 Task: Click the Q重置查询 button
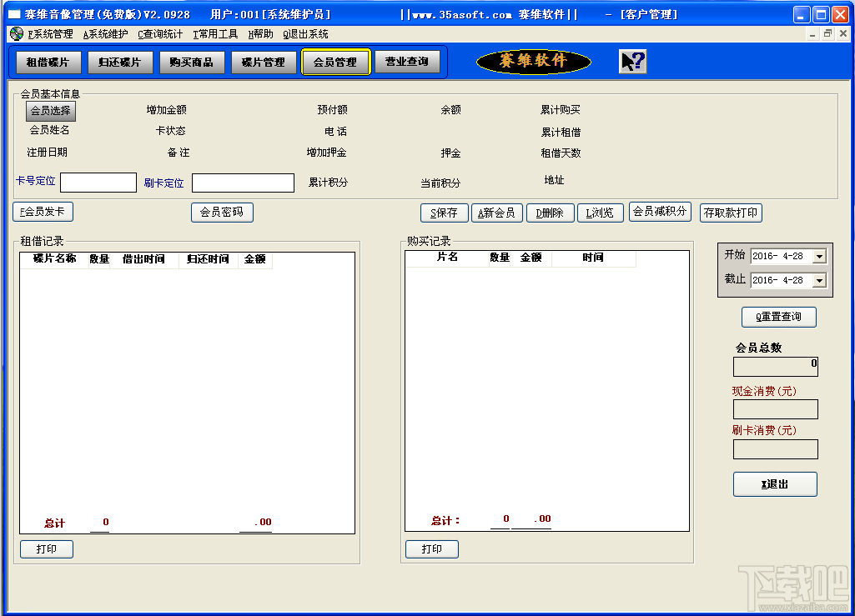[778, 317]
